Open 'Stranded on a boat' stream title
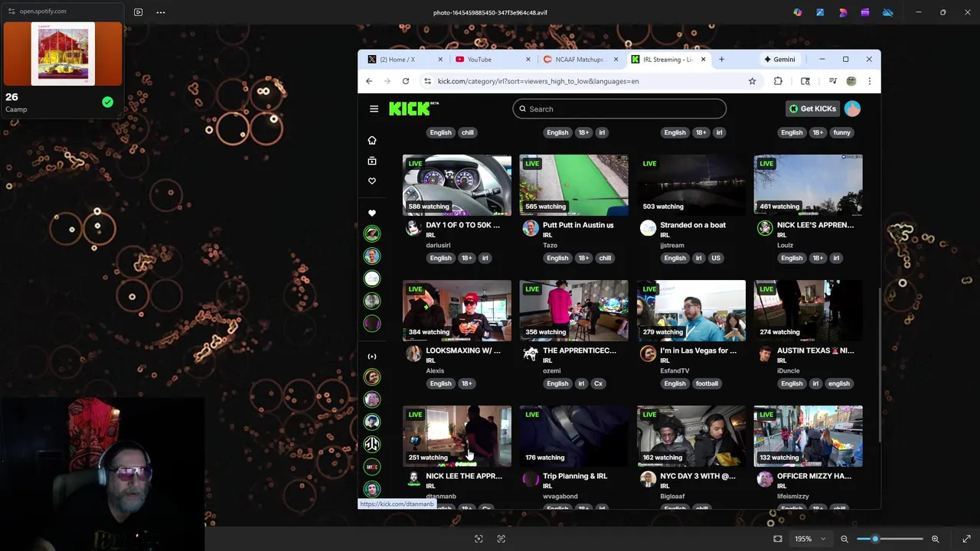This screenshot has height=551, width=980. (693, 225)
